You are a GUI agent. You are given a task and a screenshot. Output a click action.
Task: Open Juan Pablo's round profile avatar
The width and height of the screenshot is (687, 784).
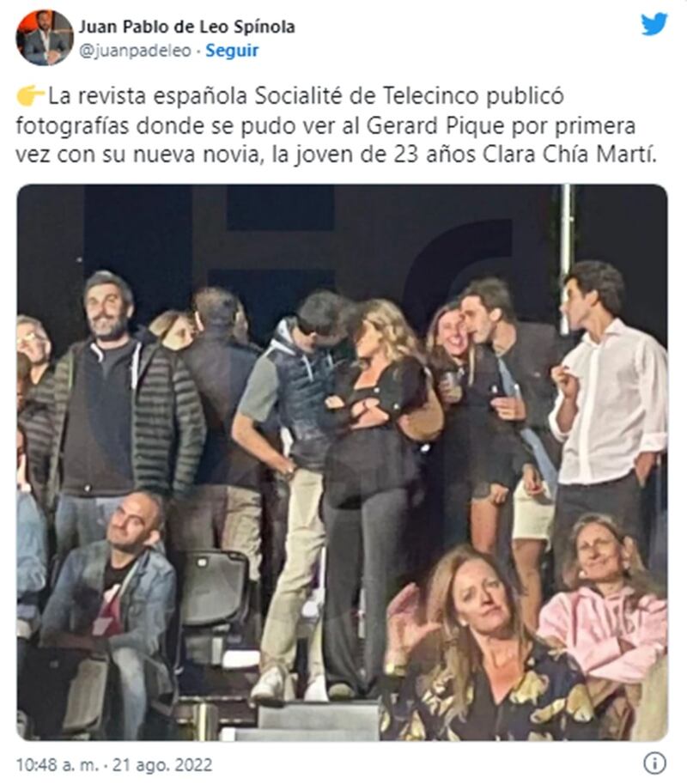[45, 38]
